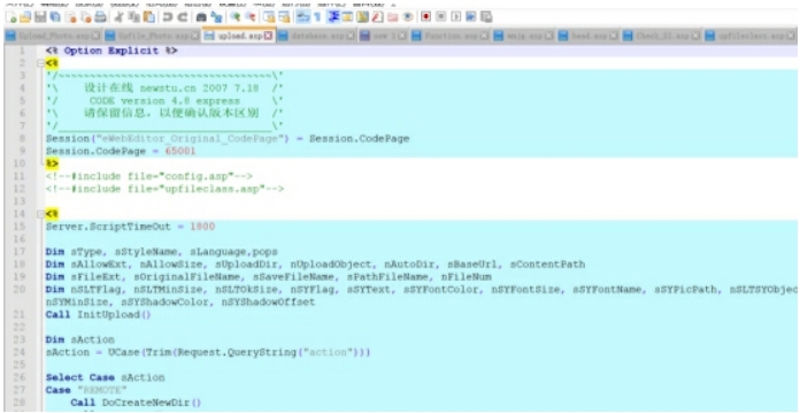
Task: Open the upfileclass.asp tab
Action: 751,36
